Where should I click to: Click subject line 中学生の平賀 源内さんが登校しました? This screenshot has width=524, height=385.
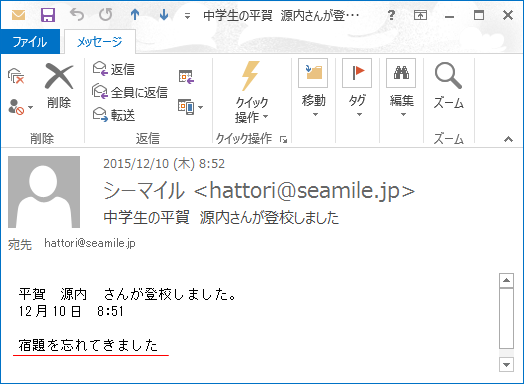coord(221,218)
